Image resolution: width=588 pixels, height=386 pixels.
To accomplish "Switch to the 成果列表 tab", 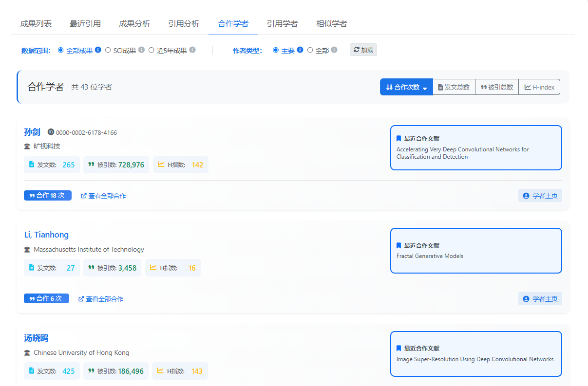I will [x=36, y=22].
